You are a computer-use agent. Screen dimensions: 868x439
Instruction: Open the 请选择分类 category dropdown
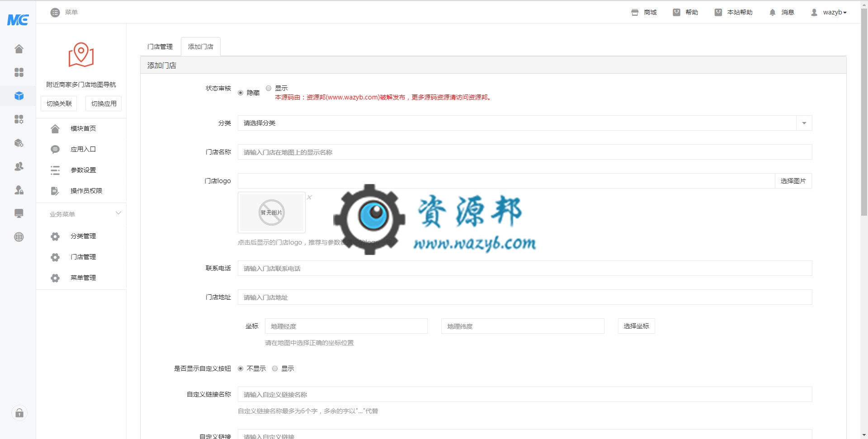[525, 123]
